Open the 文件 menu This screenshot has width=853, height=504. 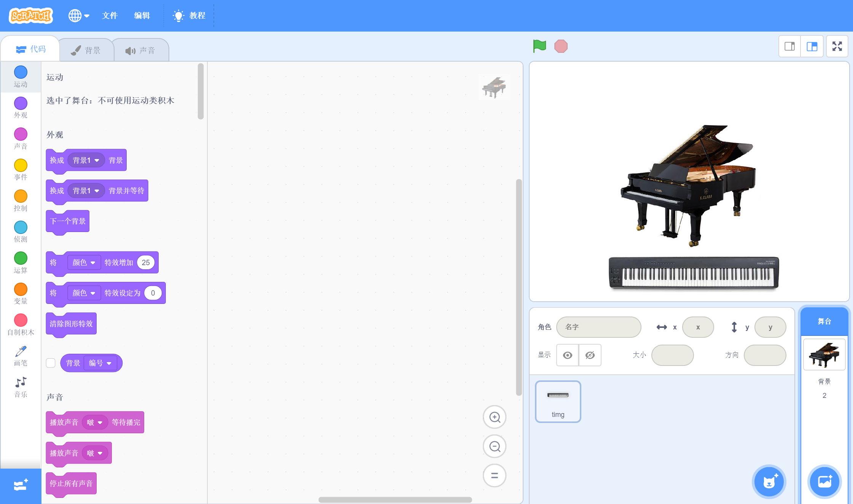click(110, 16)
